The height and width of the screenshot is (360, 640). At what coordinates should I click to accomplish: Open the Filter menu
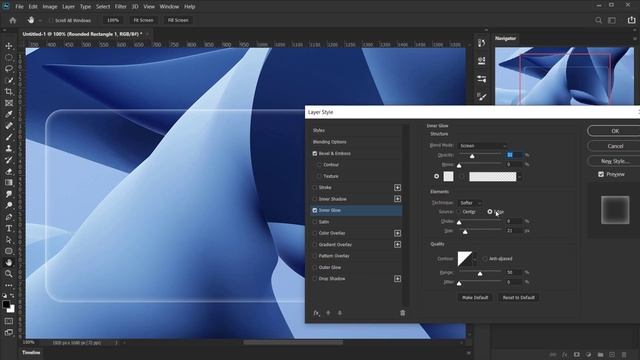(x=120, y=7)
